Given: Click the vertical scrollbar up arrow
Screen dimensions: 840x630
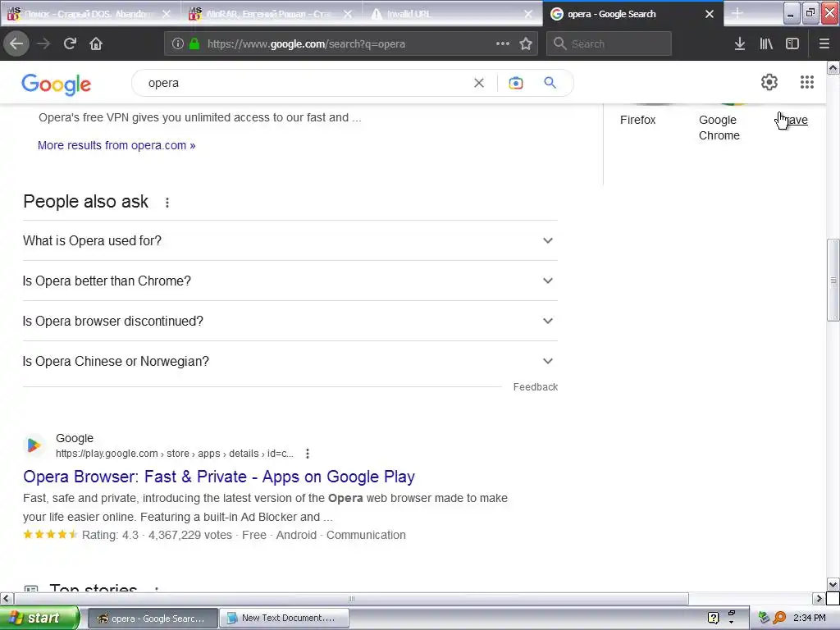Looking at the screenshot, I should [833, 67].
